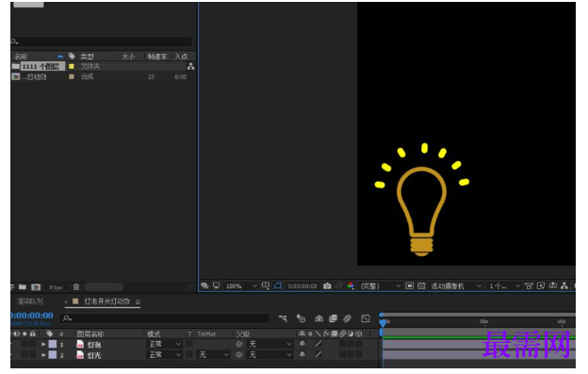Click the timeline layer search field
588x374 pixels.
tap(164, 318)
